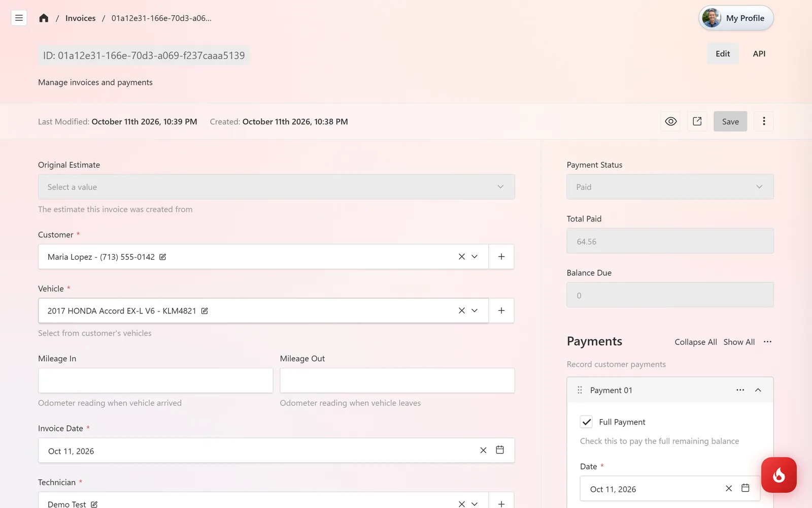
Task: Open Payment 01 row options
Action: point(740,390)
